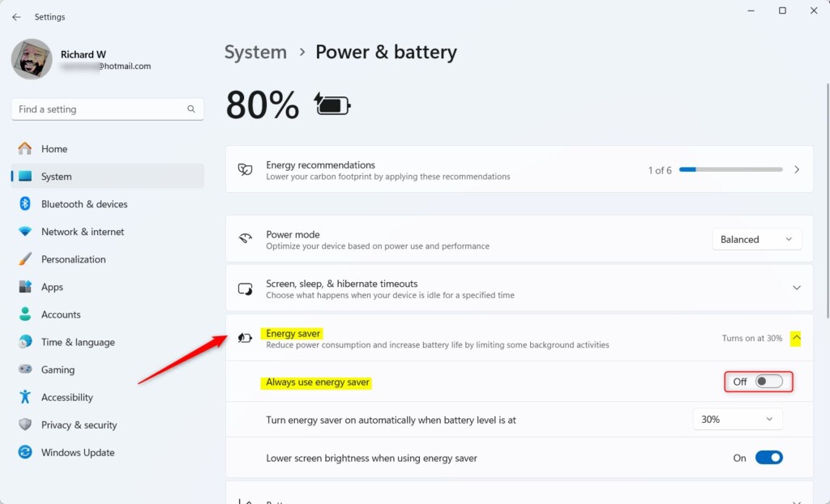This screenshot has width=830, height=504.
Task: Click the Privacy & security shield icon
Action: tap(25, 424)
